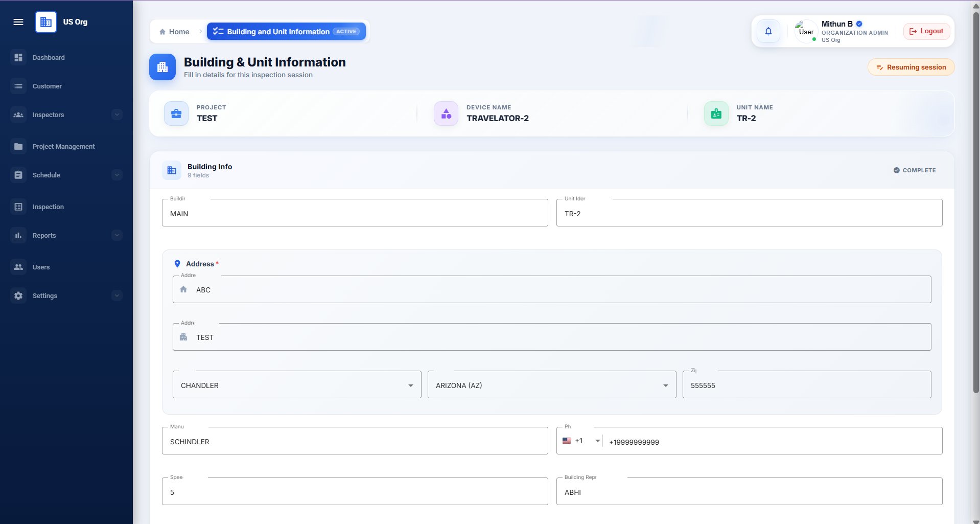Click the Project briefcase icon
The image size is (980, 524).
[176, 113]
